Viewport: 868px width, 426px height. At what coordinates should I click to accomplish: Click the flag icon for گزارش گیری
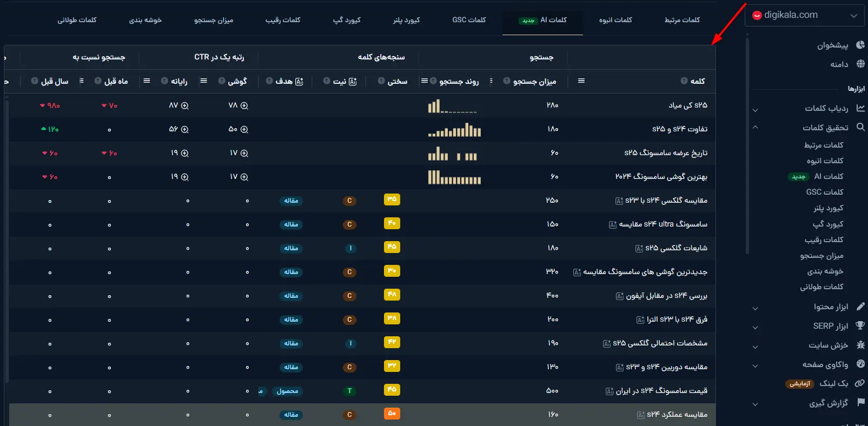(860, 402)
